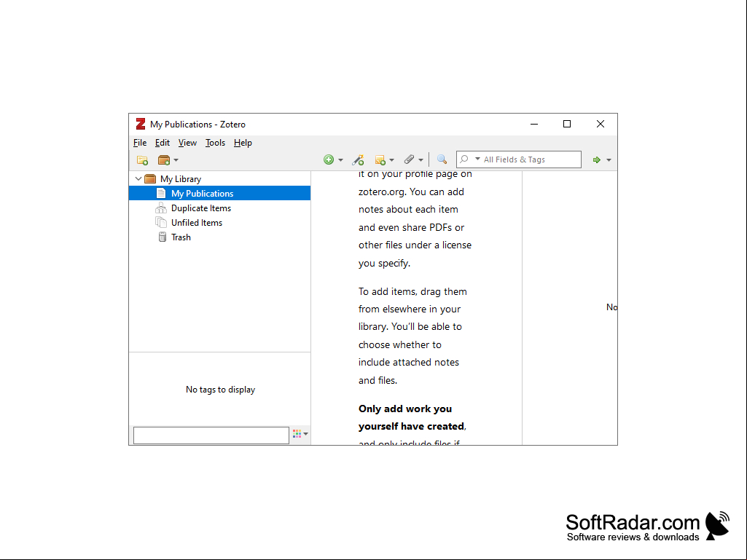The image size is (747, 560).
Task: Click the New Note icon
Action: point(380,160)
